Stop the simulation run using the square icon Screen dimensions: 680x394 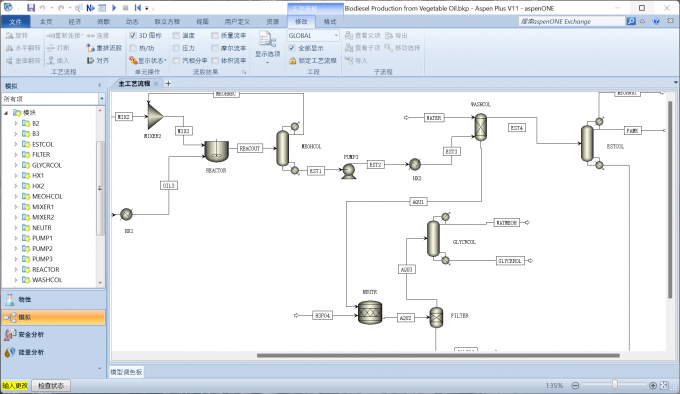[x=126, y=8]
